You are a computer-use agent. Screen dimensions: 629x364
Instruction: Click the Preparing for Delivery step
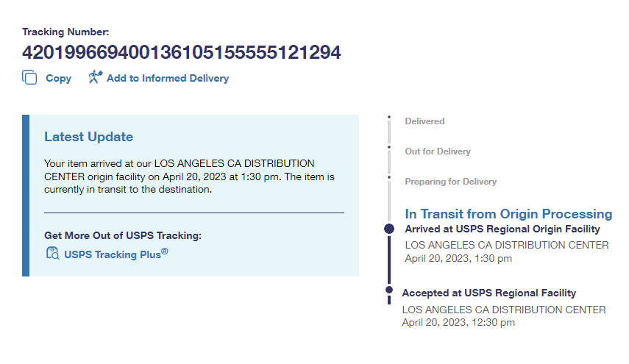point(450,182)
